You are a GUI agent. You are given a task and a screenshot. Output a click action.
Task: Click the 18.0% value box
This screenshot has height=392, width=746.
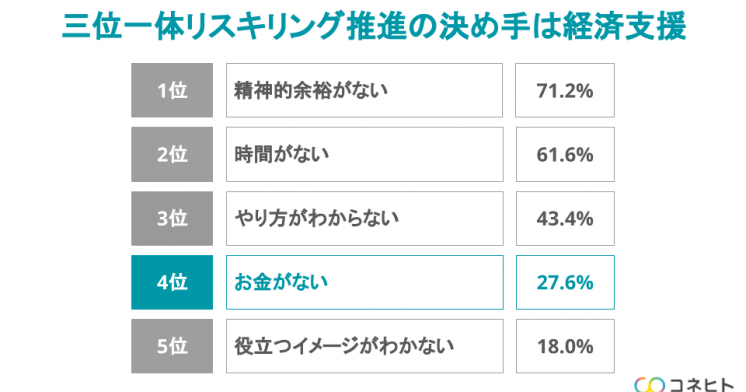(x=565, y=346)
